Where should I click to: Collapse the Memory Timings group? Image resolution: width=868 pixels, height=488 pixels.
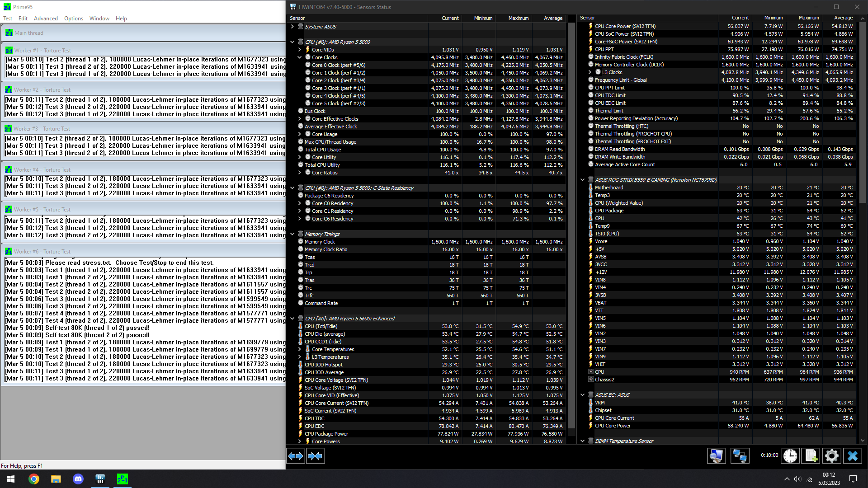pyautogui.click(x=292, y=234)
